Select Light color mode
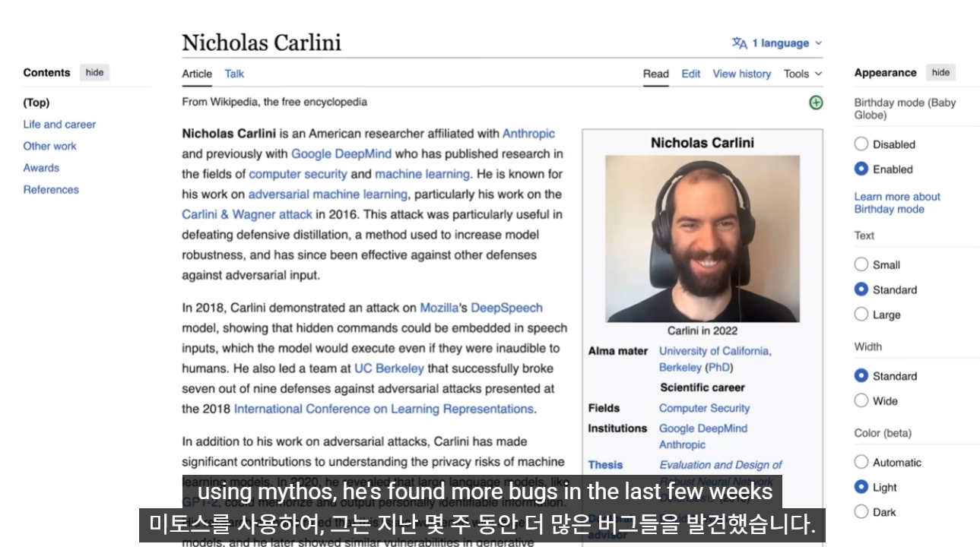This screenshot has height=547, width=980. click(861, 487)
